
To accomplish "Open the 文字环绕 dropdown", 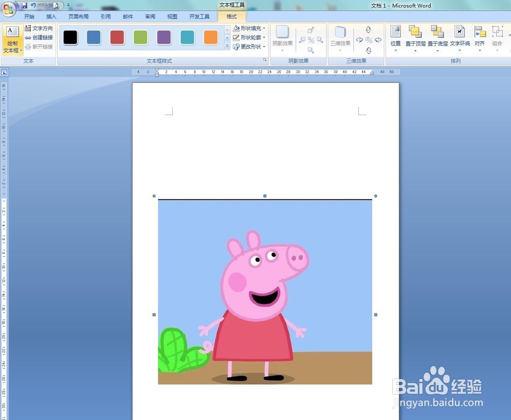I will click(x=460, y=39).
